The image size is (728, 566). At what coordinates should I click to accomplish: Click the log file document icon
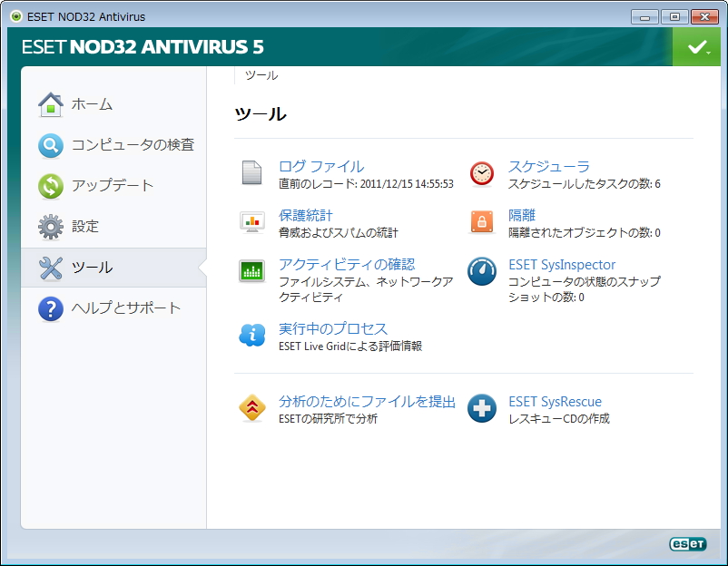pos(251,172)
